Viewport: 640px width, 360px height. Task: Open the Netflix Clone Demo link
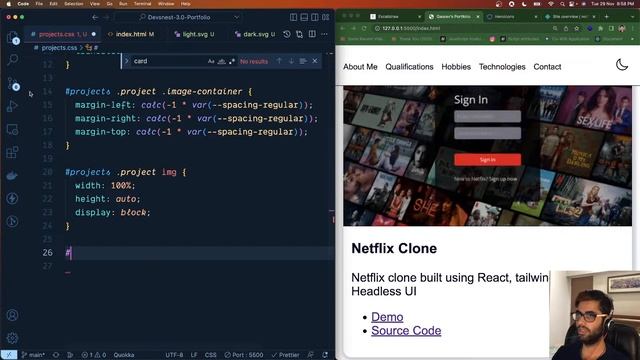[387, 317]
